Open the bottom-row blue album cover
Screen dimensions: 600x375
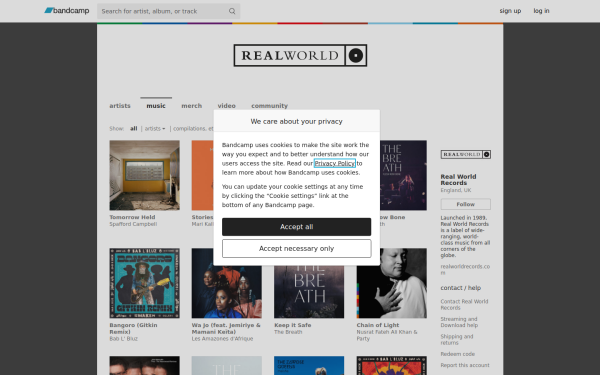click(x=309, y=365)
